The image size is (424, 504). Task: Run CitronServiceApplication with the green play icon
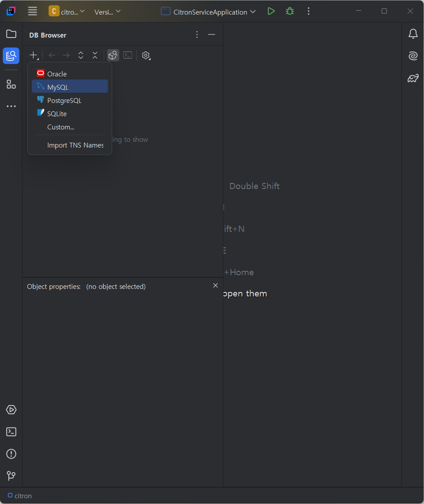coord(271,11)
